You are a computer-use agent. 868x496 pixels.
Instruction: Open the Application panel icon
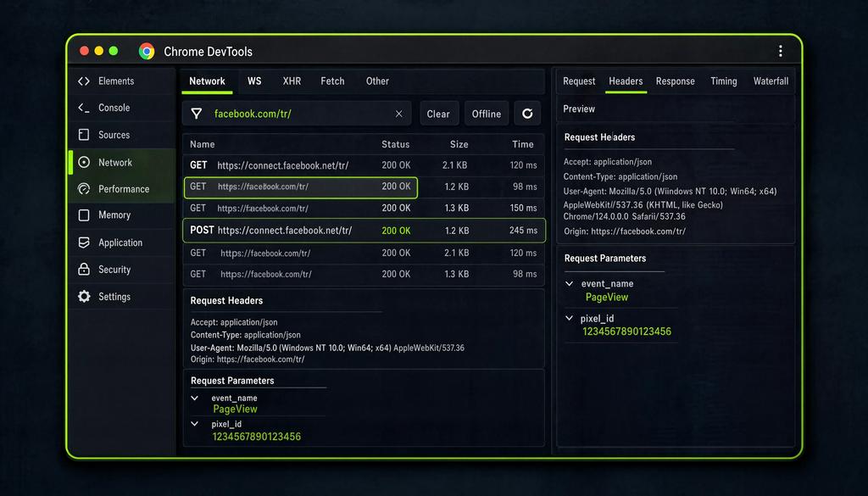pos(84,242)
